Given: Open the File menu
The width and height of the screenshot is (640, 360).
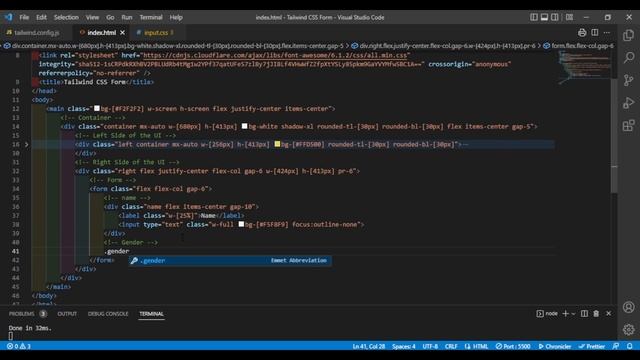Looking at the screenshot, I should (24, 17).
